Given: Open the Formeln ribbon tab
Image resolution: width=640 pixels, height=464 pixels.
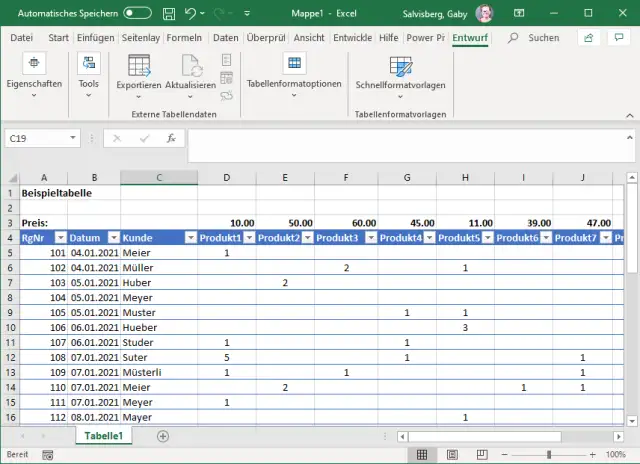Looking at the screenshot, I should click(x=184, y=38).
